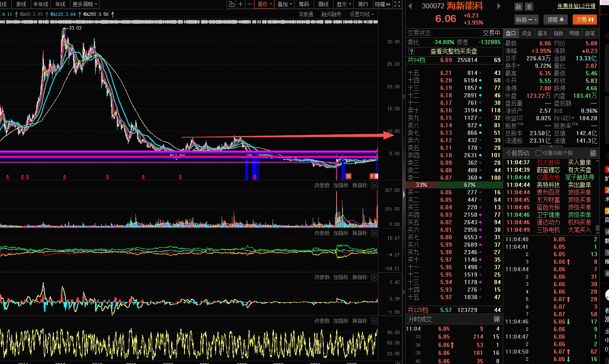This screenshot has height=364, width=609.
Task: Select 亿晶光电 in 个股异动 list
Action: pos(548,178)
